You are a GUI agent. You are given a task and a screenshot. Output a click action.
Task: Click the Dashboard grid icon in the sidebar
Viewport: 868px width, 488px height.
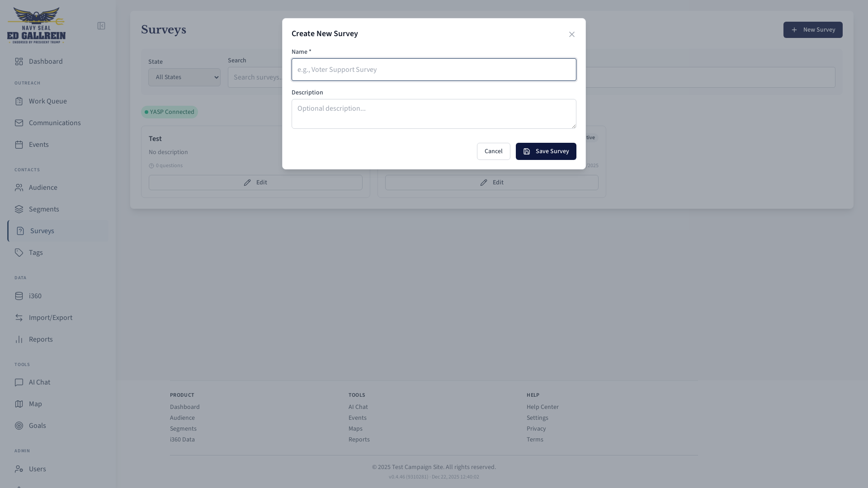tap(19, 61)
